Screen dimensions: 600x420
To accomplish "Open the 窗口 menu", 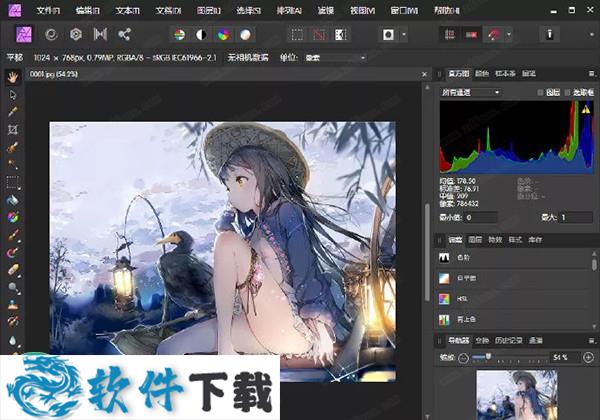I will (x=404, y=10).
